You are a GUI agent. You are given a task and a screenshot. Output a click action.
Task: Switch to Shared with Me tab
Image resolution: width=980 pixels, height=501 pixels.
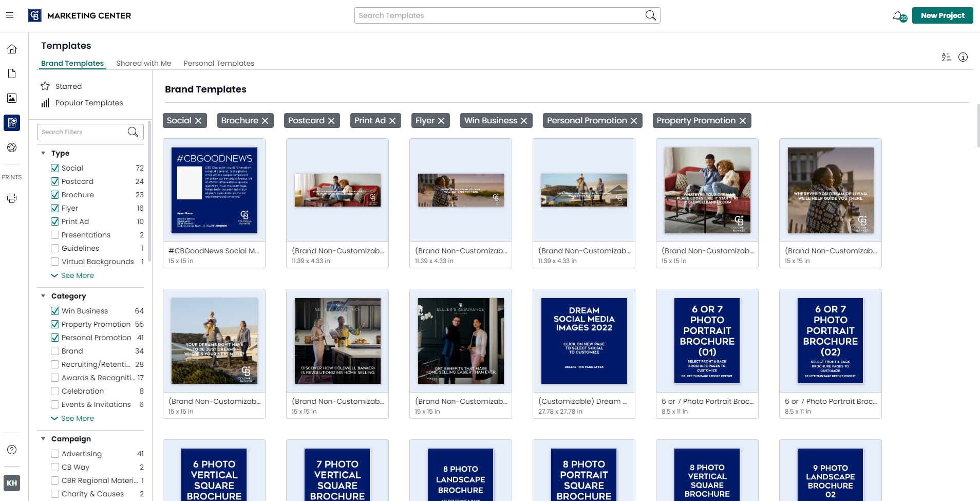144,63
